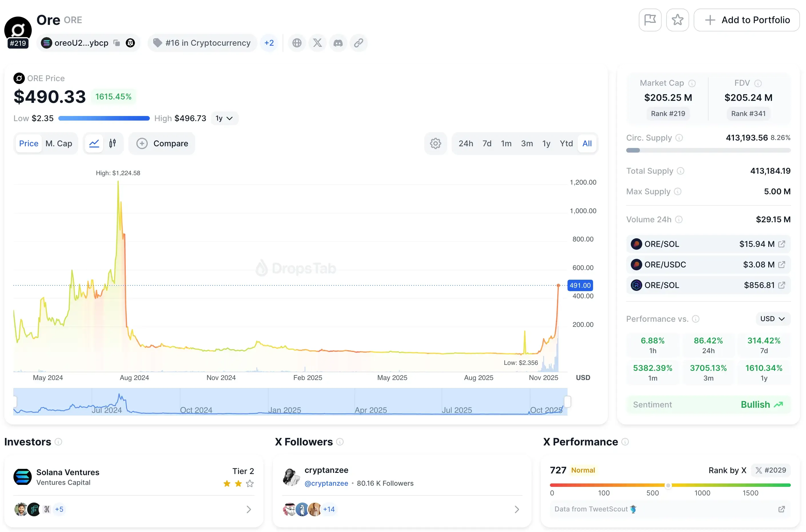This screenshot has width=806, height=532.
Task: Open the Discord community icon
Action: pyautogui.click(x=338, y=43)
